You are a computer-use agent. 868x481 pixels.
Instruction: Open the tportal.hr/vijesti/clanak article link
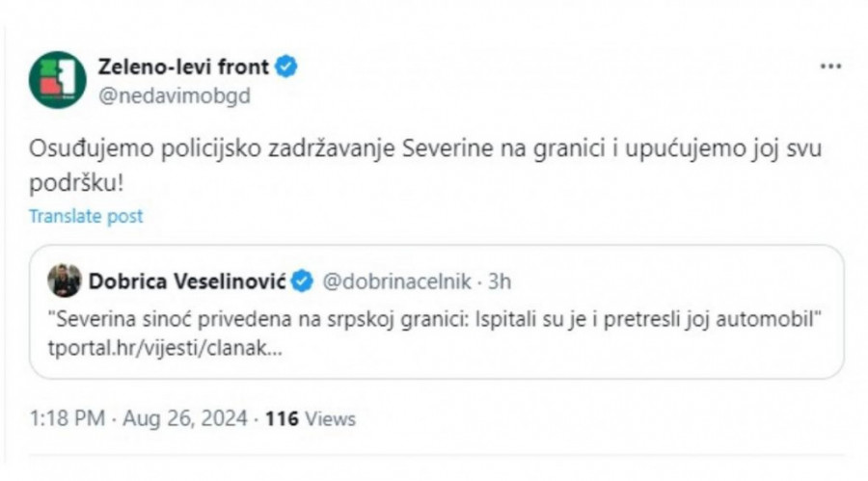click(164, 350)
